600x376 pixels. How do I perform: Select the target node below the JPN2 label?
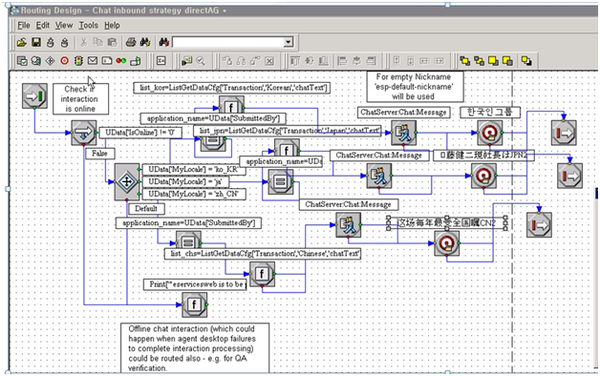click(484, 176)
